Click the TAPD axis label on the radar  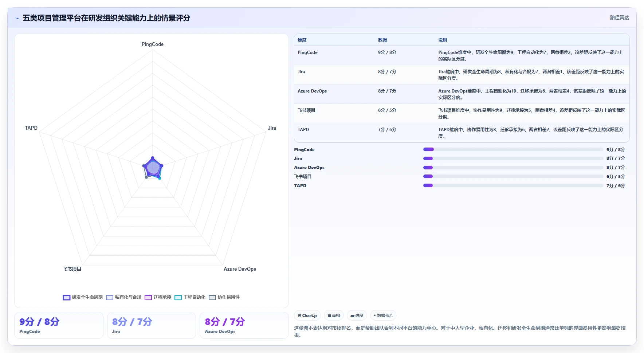[31, 128]
